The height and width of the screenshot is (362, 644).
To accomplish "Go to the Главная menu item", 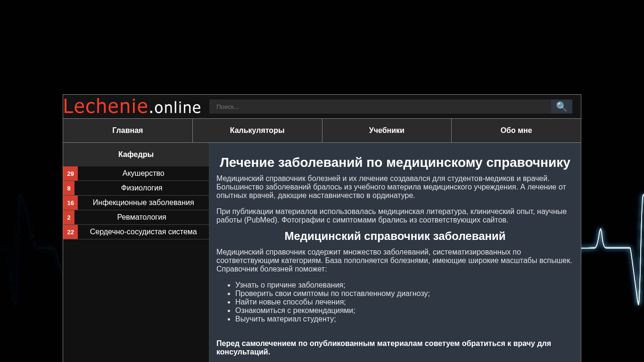I will point(128,131).
